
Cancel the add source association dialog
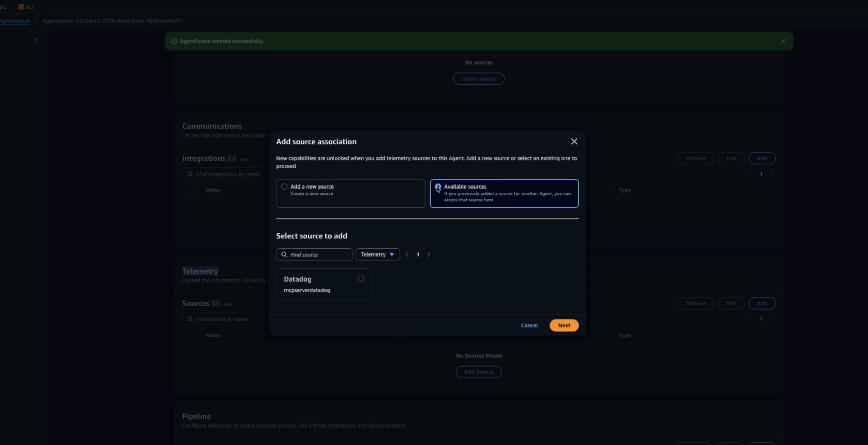[530, 325]
